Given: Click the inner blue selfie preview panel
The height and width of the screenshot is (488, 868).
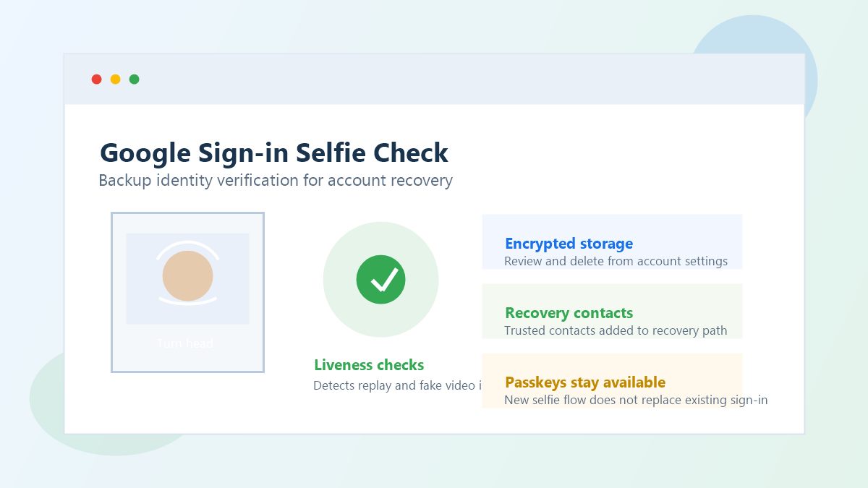Looking at the screenshot, I should (x=187, y=278).
